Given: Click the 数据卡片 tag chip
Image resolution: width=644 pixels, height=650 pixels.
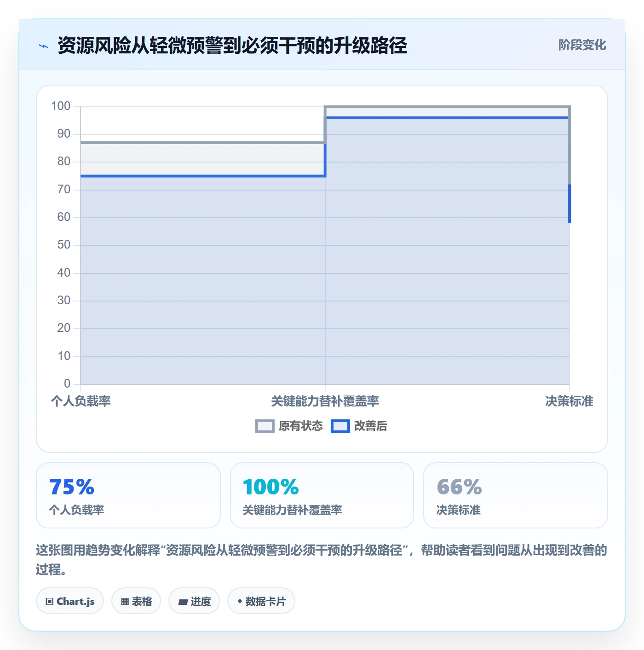Looking at the screenshot, I should click(261, 601).
